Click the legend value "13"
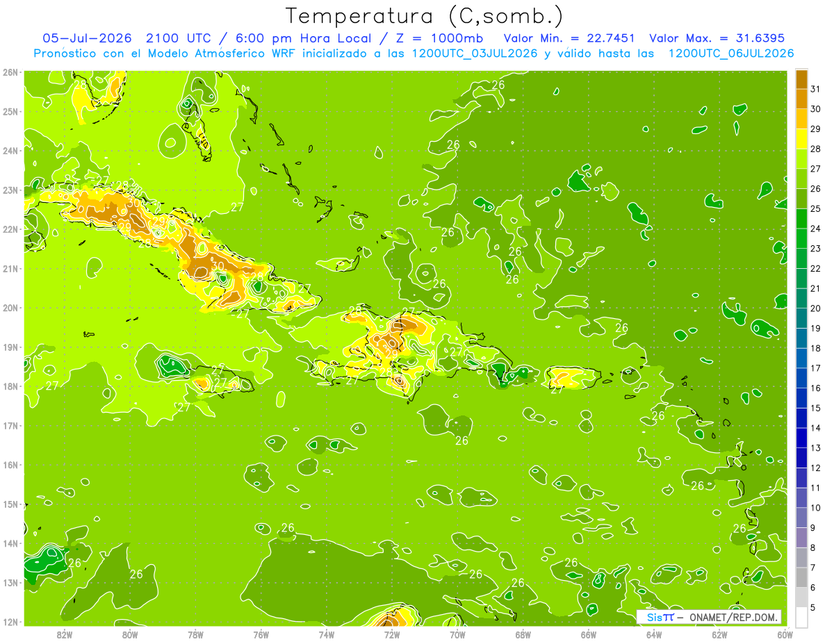Image resolution: width=834 pixels, height=644 pixels. click(815, 447)
